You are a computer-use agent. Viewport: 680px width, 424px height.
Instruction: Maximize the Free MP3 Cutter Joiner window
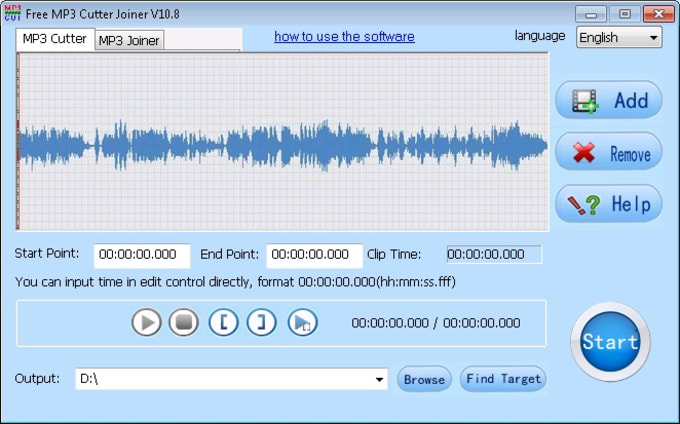coord(624,14)
